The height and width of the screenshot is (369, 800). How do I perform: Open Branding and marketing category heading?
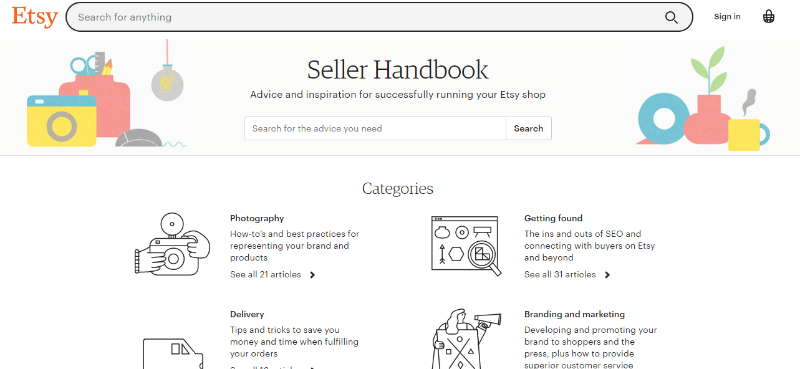[x=574, y=314]
